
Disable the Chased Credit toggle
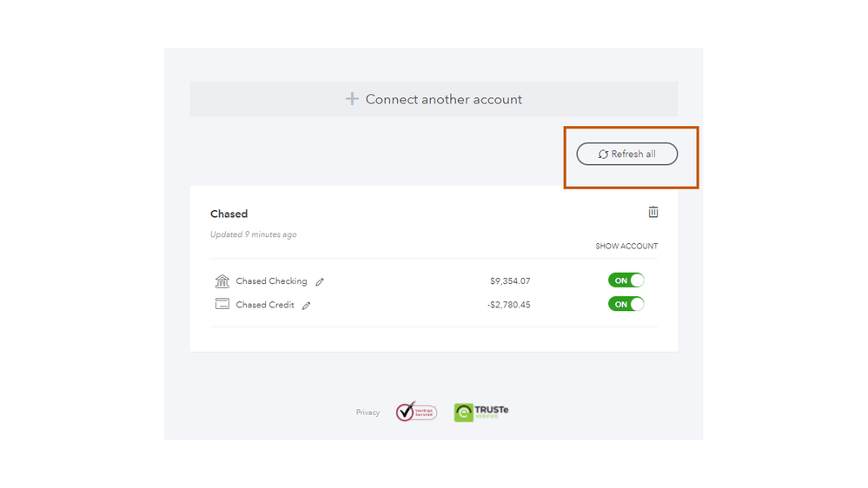626,304
